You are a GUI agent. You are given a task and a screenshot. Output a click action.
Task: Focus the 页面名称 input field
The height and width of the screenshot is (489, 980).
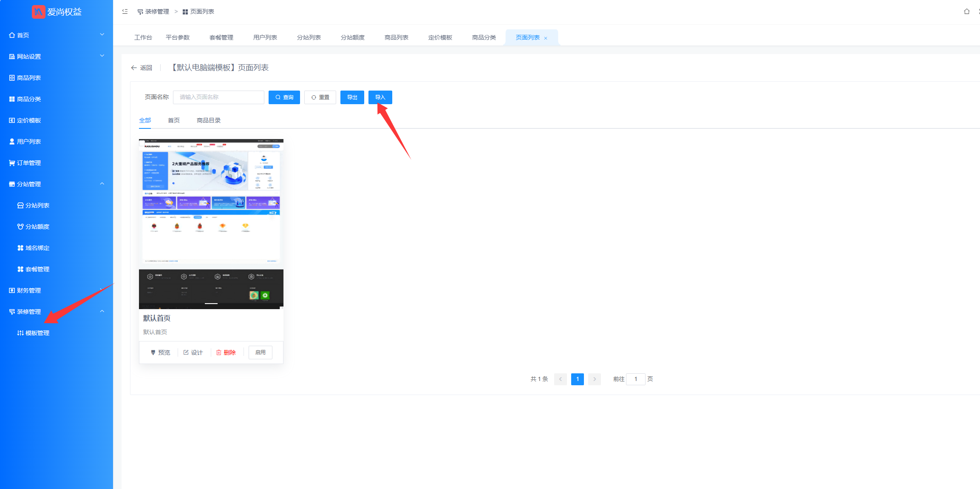click(218, 97)
